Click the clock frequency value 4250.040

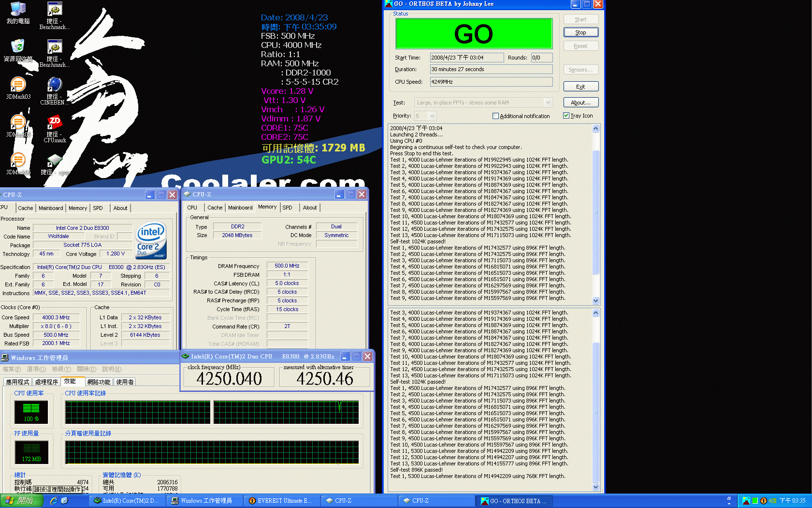pyautogui.click(x=229, y=379)
